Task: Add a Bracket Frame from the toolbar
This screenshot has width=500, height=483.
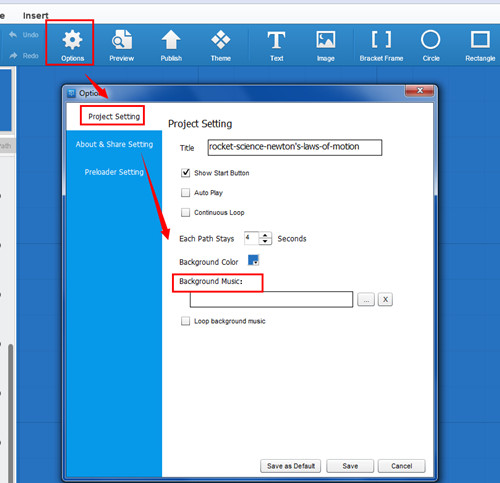Action: coord(381,40)
